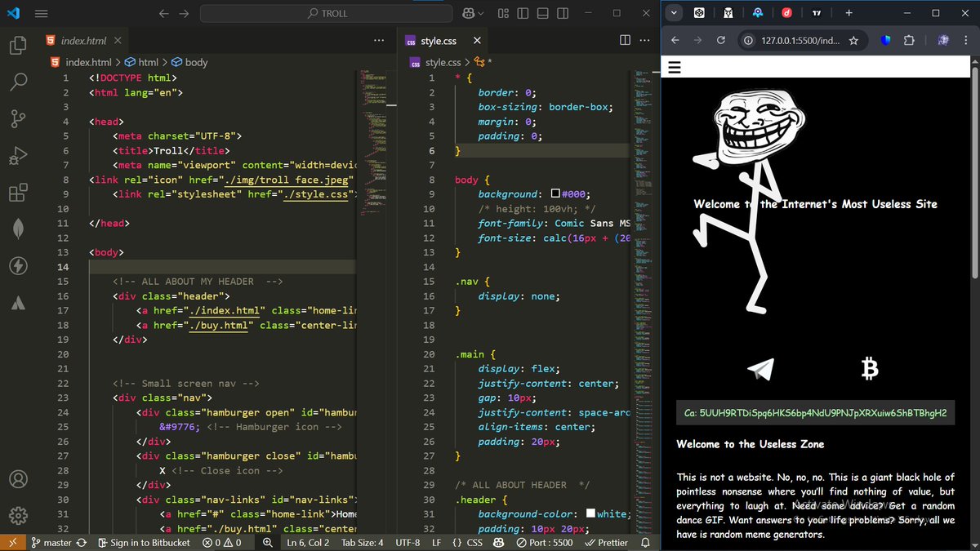Open the Thunder Client lightning icon view
Screen dimensions: 980x551
18,266
